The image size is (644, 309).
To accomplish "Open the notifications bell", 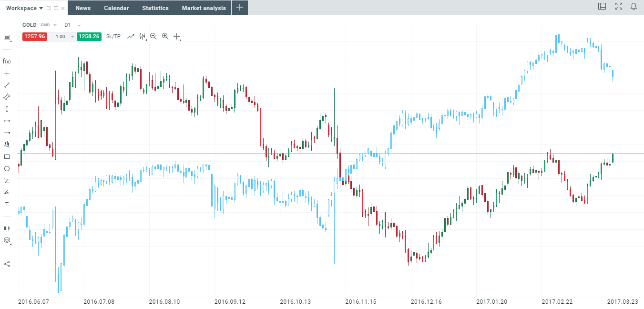I will 634,7.
